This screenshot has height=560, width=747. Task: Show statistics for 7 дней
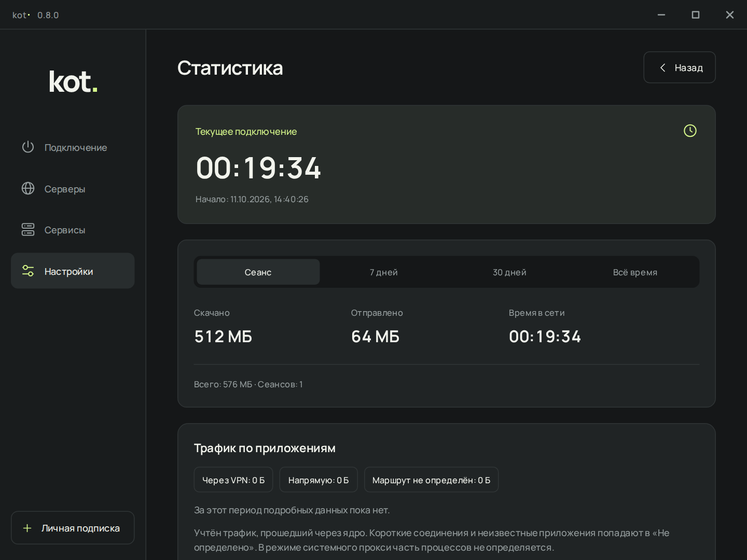(x=384, y=272)
